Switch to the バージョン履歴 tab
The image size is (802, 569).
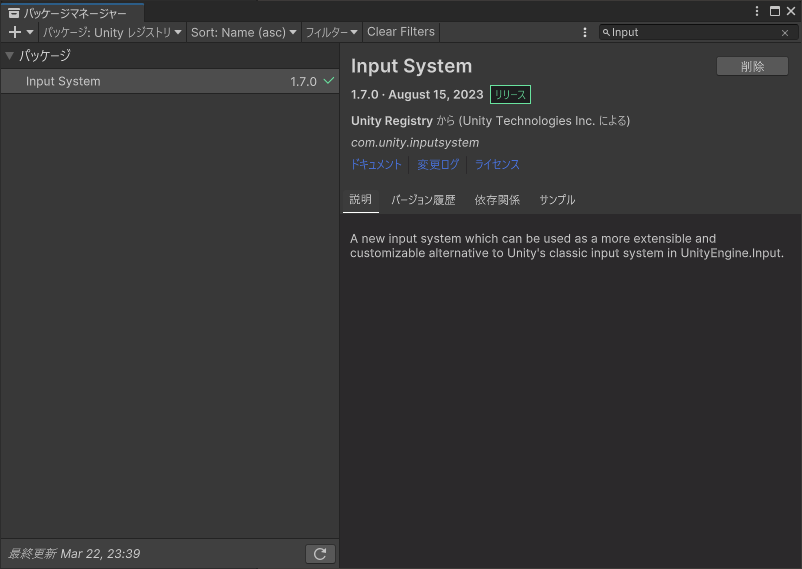tap(423, 200)
